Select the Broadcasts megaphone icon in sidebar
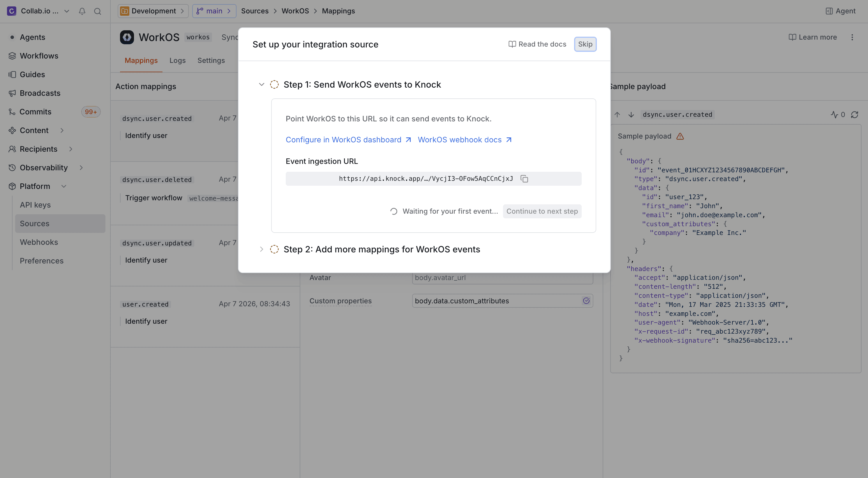 (x=12, y=93)
